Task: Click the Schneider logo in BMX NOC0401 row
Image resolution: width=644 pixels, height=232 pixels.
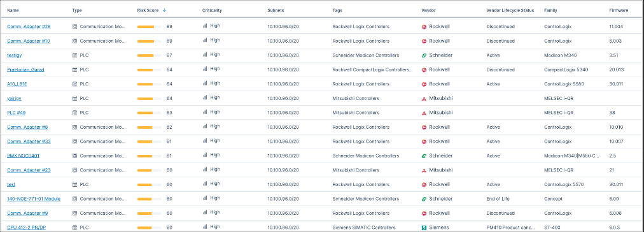Action: tap(424, 156)
